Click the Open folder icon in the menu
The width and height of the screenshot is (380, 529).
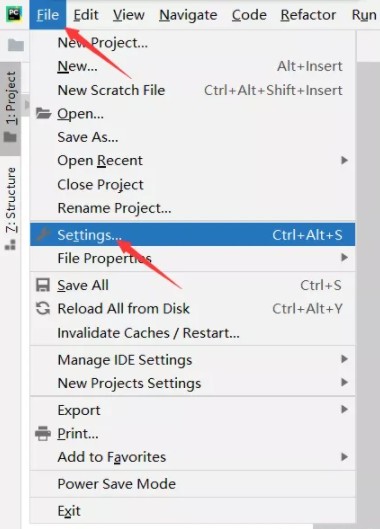tap(43, 114)
